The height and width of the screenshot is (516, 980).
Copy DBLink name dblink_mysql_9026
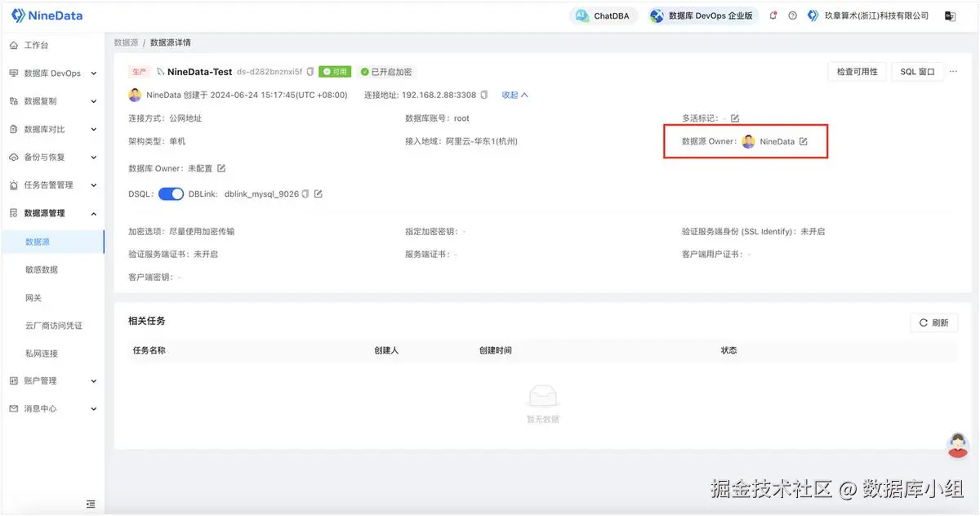pyautogui.click(x=305, y=194)
